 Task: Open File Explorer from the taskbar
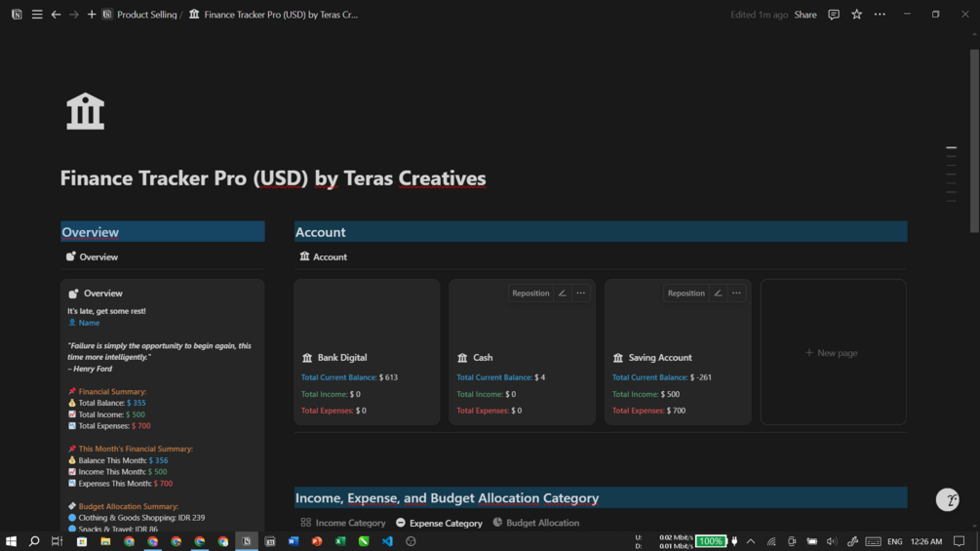click(105, 541)
